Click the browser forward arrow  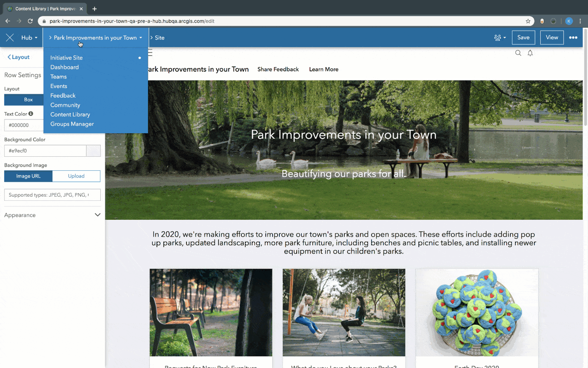click(x=19, y=21)
